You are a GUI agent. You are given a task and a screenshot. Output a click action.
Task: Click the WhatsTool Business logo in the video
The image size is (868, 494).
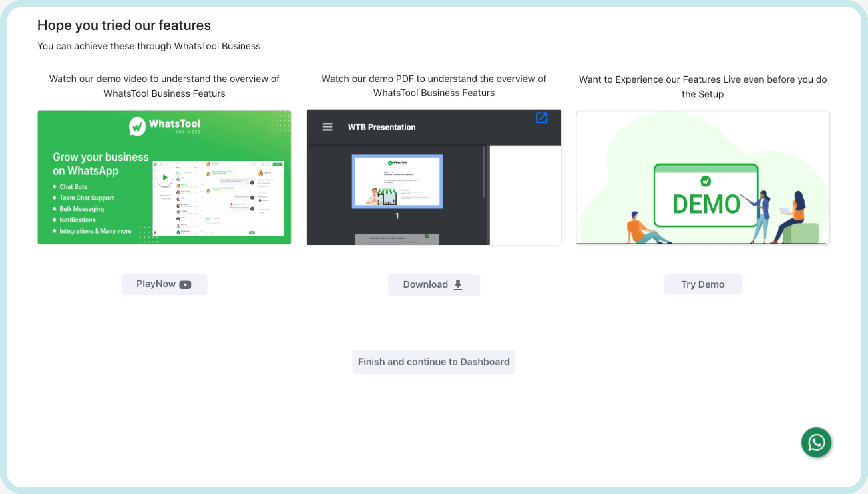tap(165, 126)
